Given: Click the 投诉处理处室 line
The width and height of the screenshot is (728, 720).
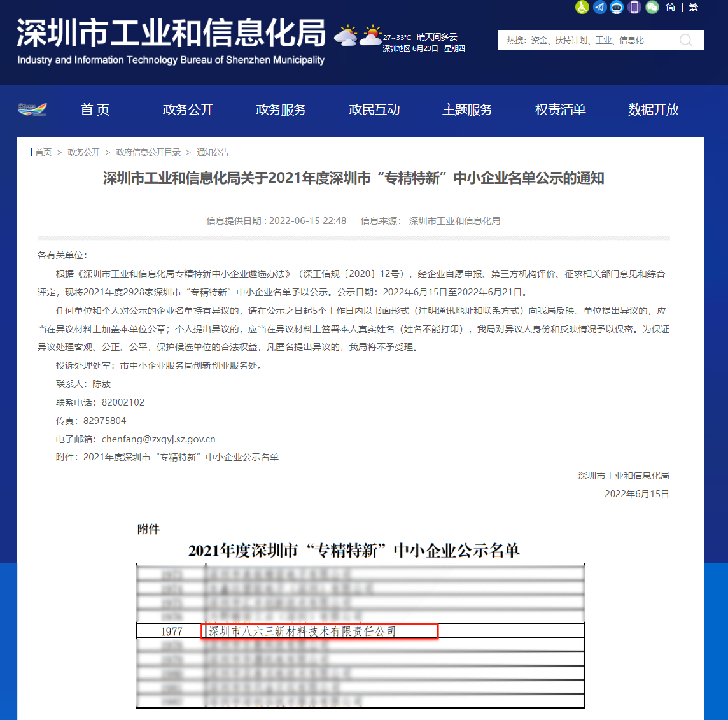Looking at the screenshot, I should (160, 365).
